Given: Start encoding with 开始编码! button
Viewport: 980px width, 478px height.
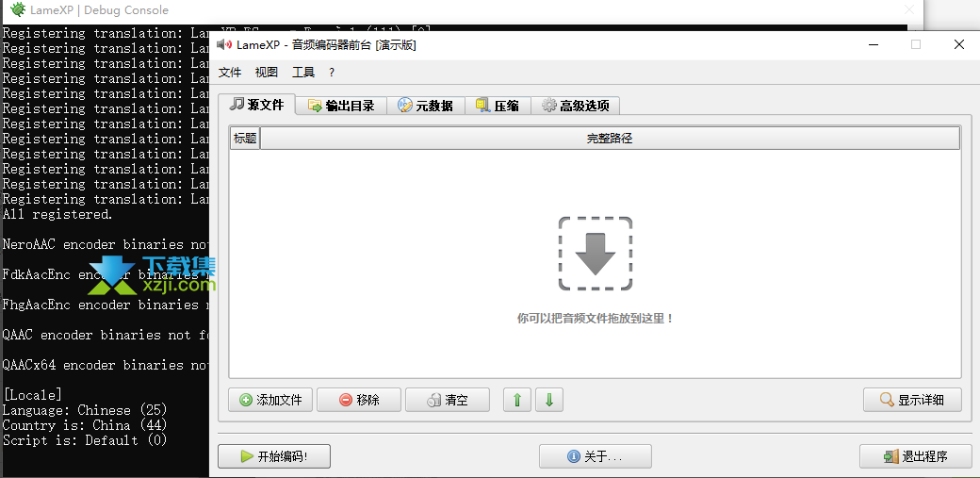Looking at the screenshot, I should tap(274, 456).
